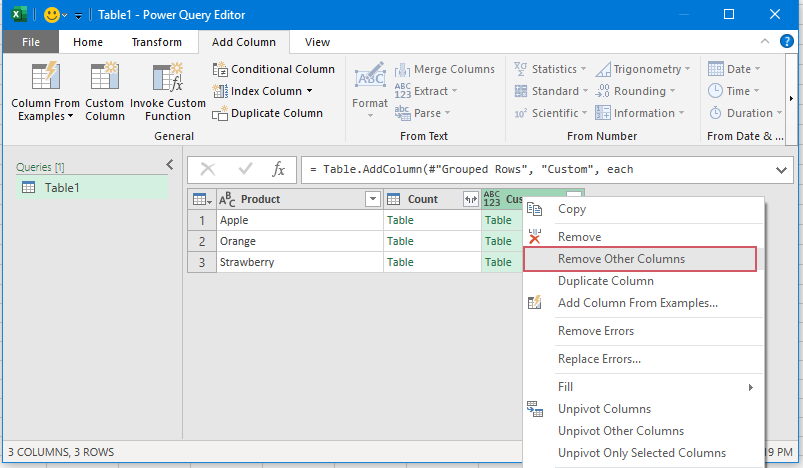The image size is (803, 468).
Task: Select Unpivot Columns from context menu
Action: (604, 409)
